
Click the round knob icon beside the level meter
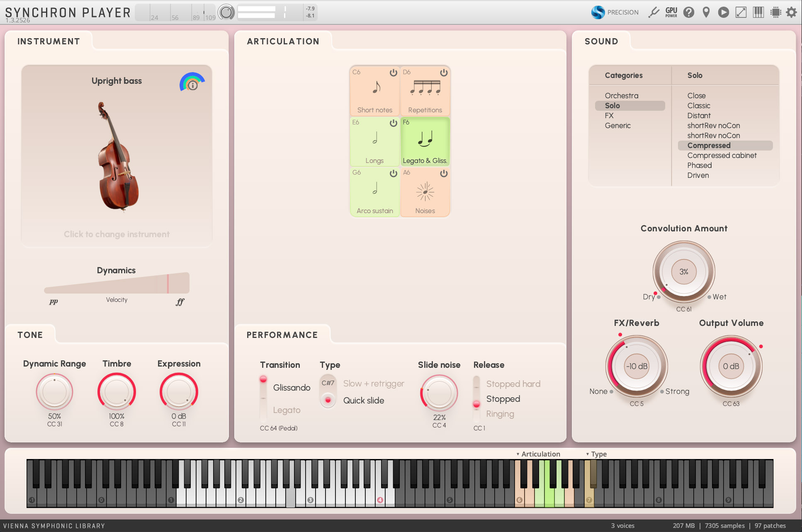pyautogui.click(x=226, y=12)
